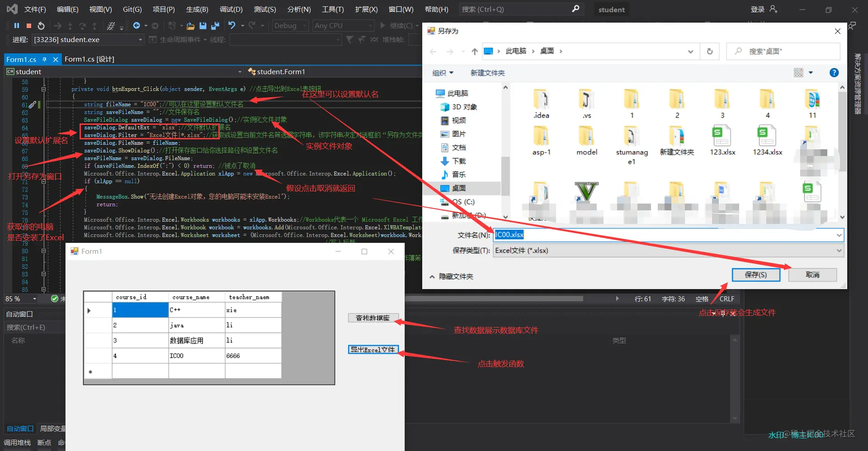This screenshot has width=868, height=451.
Task: Click 新建文件夹 in the Save As toolbar
Action: pos(487,73)
